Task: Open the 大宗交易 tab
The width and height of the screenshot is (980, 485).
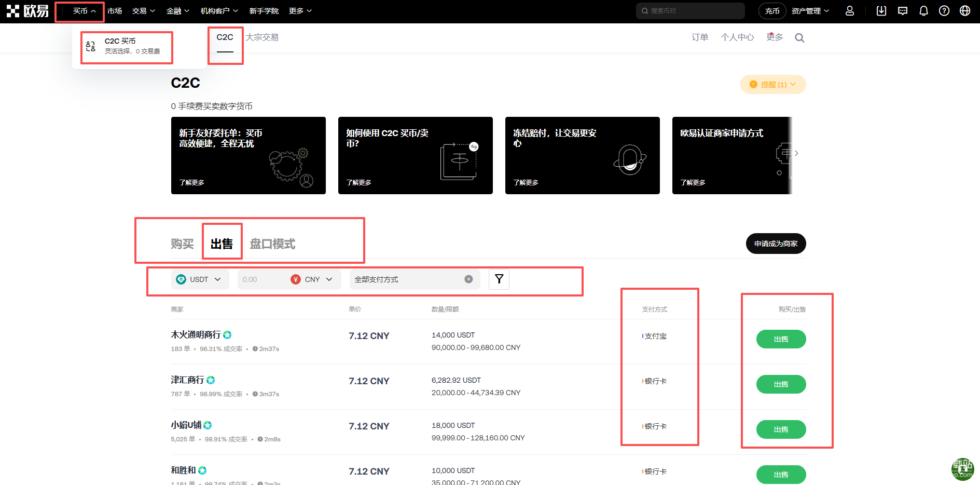Action: pos(262,37)
